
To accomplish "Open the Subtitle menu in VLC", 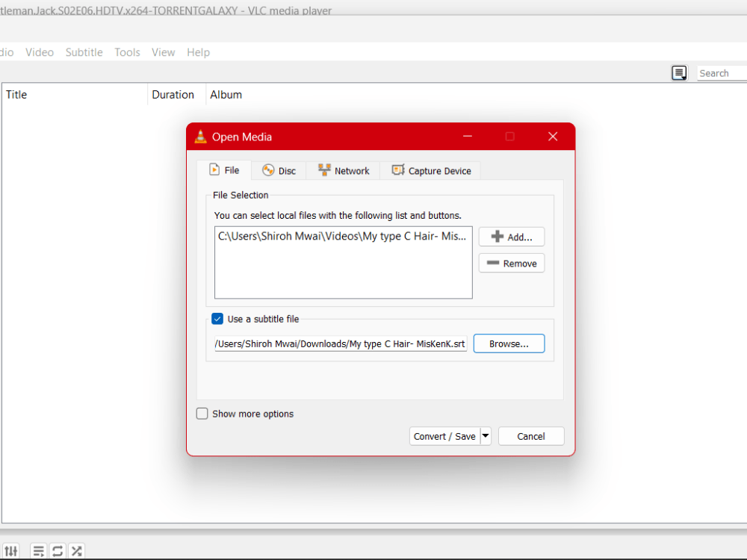I will point(84,52).
